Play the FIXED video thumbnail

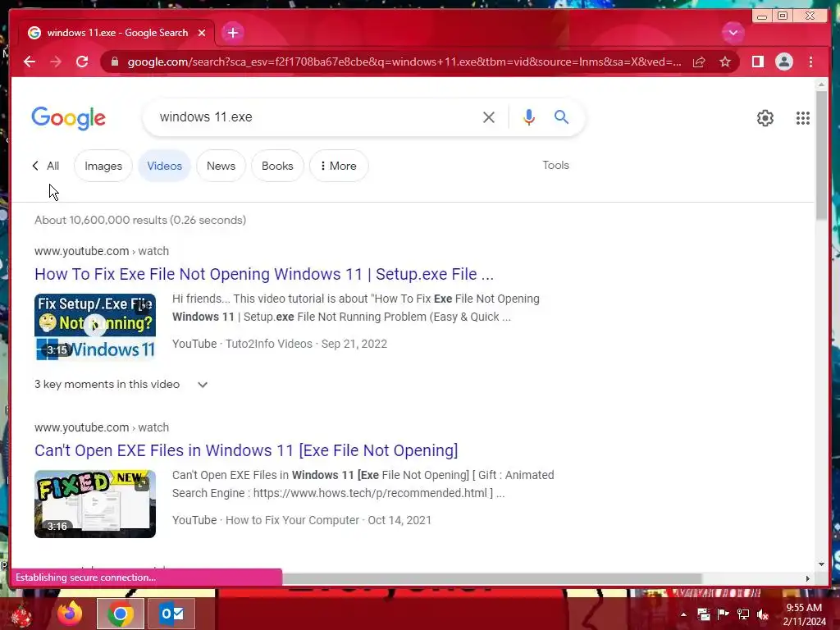point(95,504)
